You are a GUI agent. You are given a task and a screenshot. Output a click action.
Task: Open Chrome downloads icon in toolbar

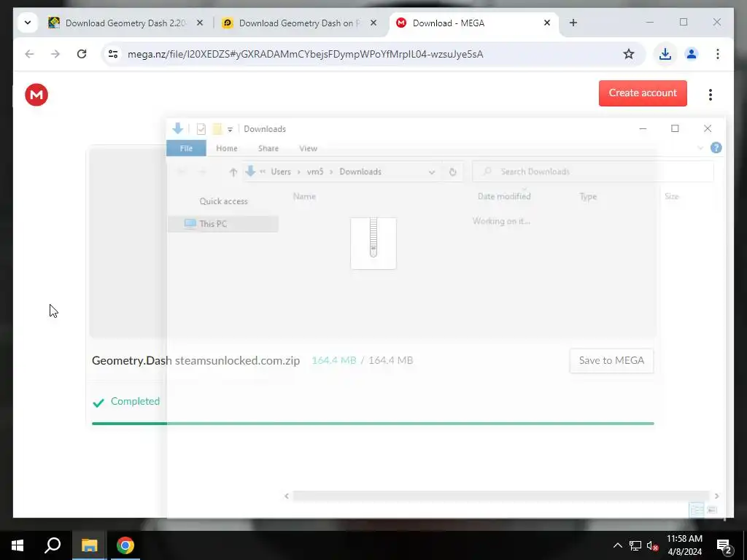(665, 54)
